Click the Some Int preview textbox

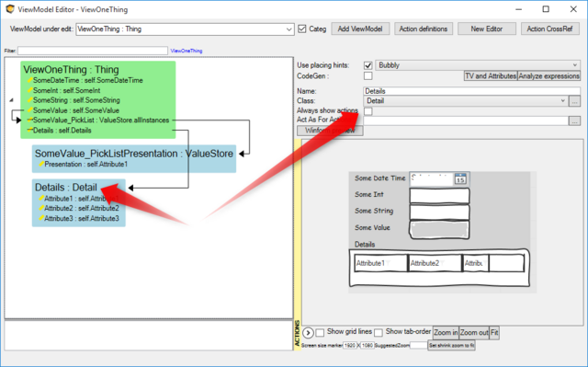439,196
